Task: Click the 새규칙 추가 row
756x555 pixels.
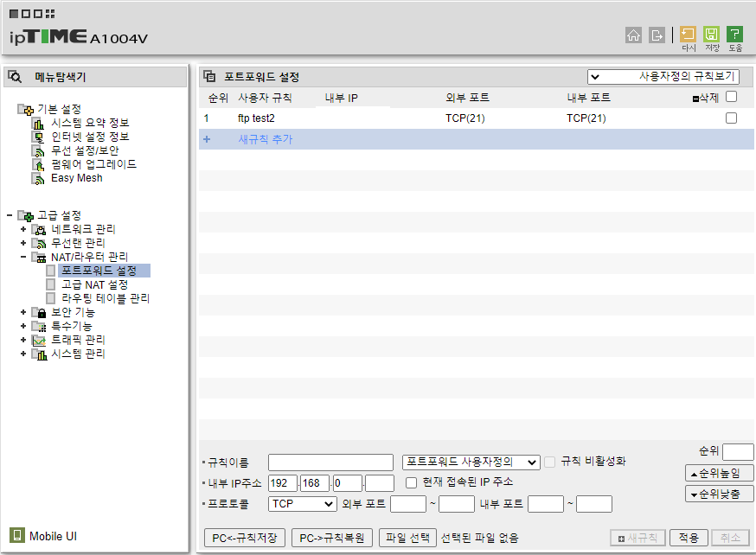Action: (x=477, y=139)
